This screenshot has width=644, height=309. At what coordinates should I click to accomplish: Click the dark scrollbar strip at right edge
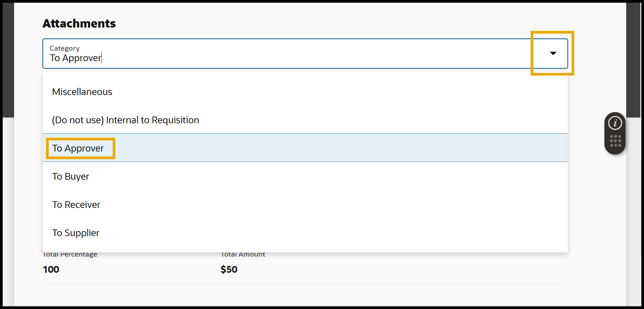pyautogui.click(x=633, y=60)
